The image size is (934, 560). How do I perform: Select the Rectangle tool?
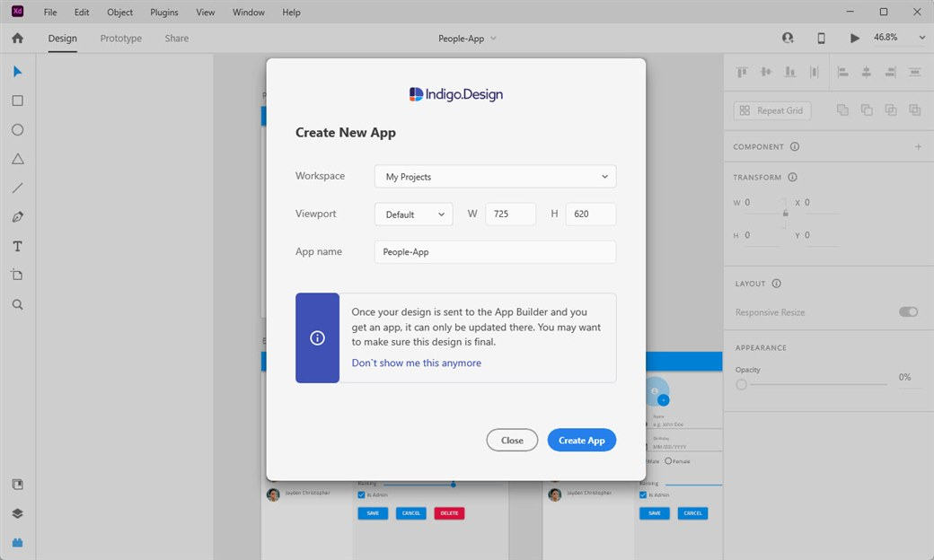pyautogui.click(x=18, y=101)
